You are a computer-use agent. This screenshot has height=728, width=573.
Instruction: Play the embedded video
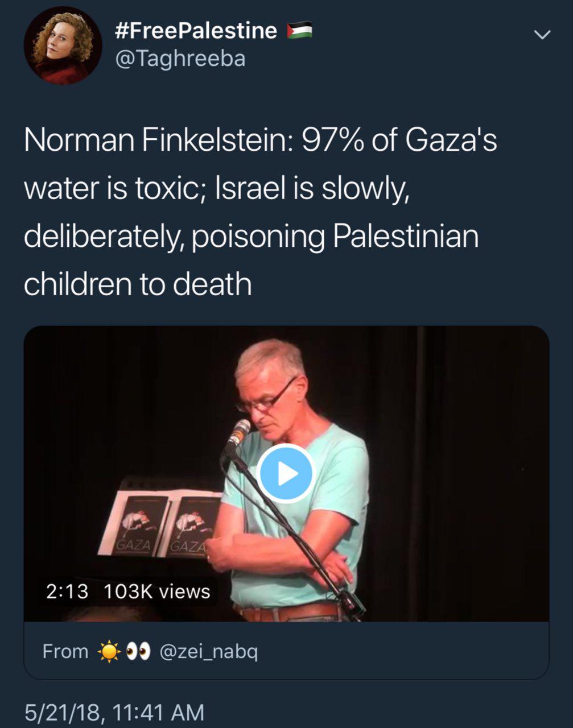(286, 473)
